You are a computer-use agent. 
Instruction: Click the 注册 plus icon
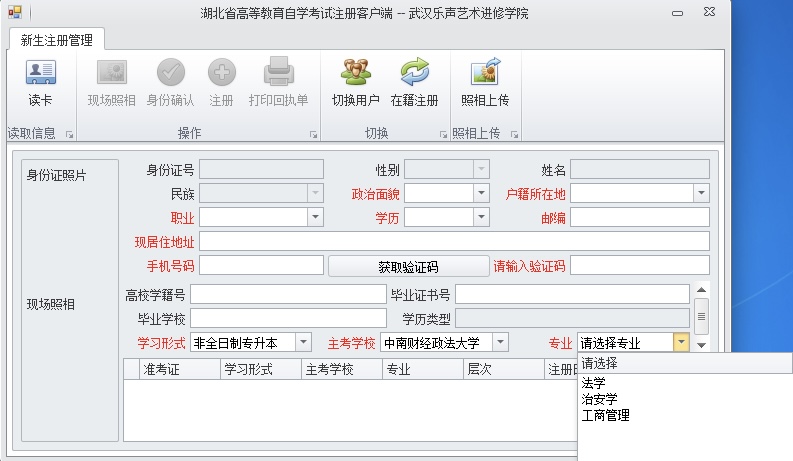(222, 72)
